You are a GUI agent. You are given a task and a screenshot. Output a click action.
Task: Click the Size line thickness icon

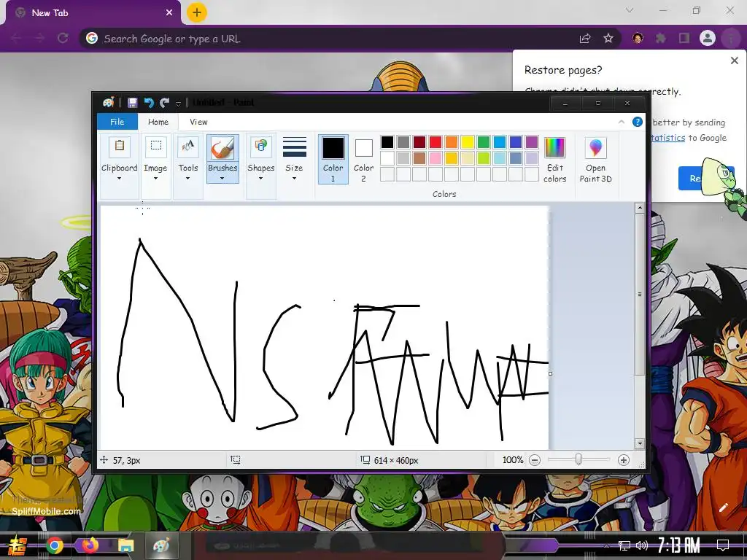(295, 147)
